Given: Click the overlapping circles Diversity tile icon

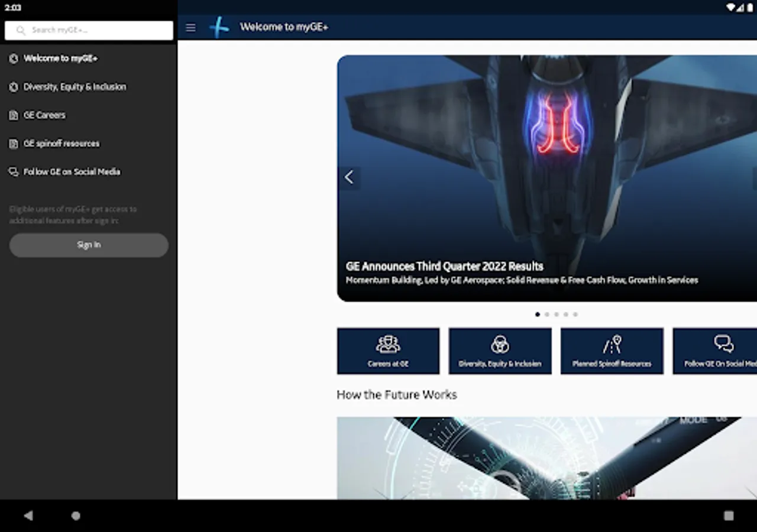Looking at the screenshot, I should [500, 344].
